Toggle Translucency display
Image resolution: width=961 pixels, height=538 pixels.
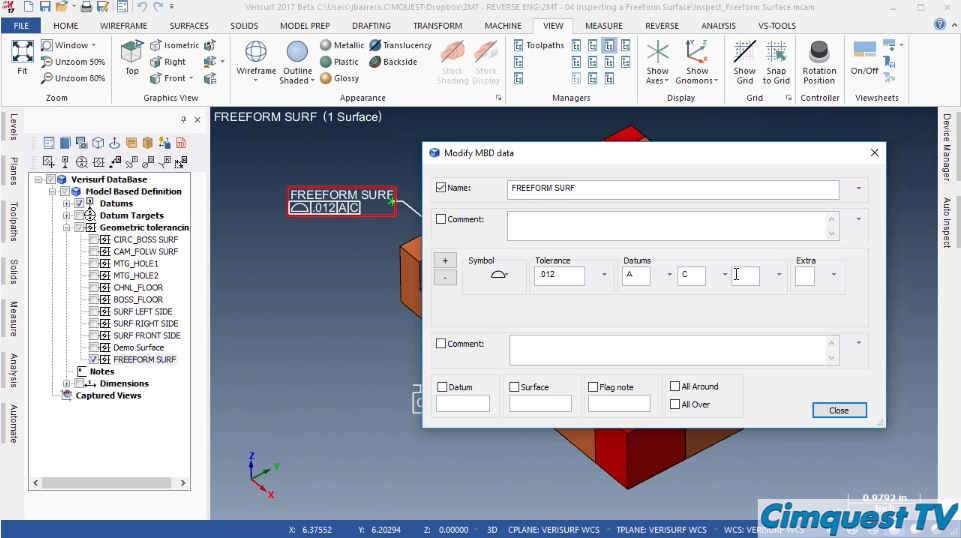click(x=400, y=45)
